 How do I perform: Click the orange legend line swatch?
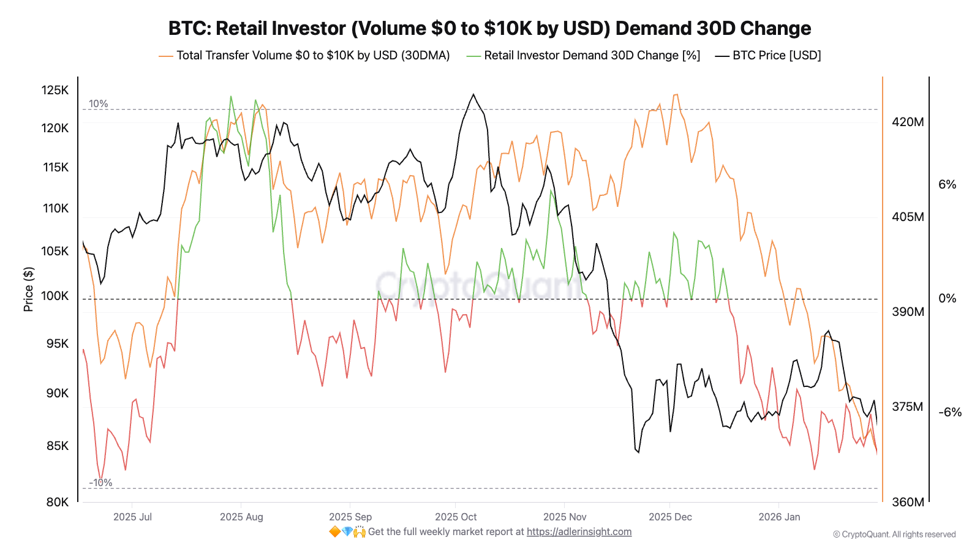point(166,56)
